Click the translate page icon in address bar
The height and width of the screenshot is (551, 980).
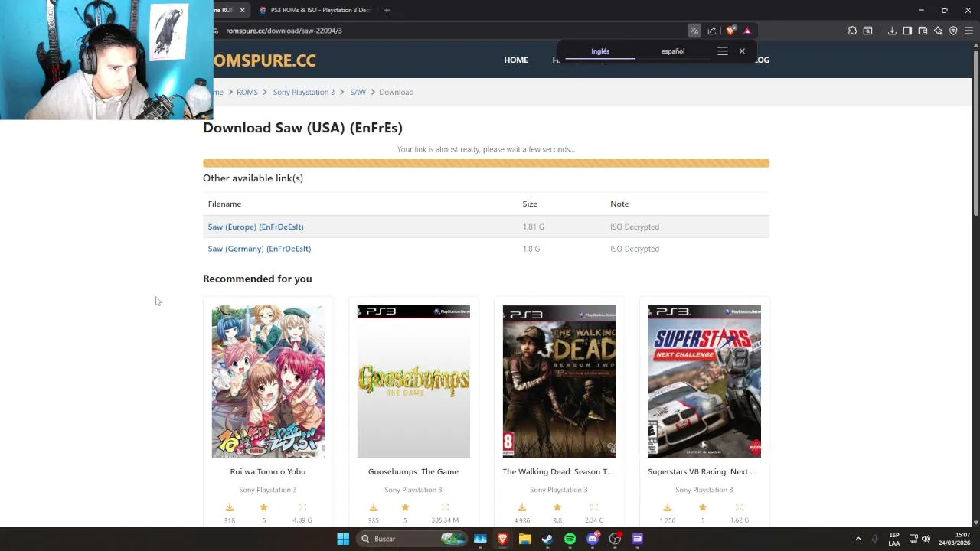coord(694,31)
